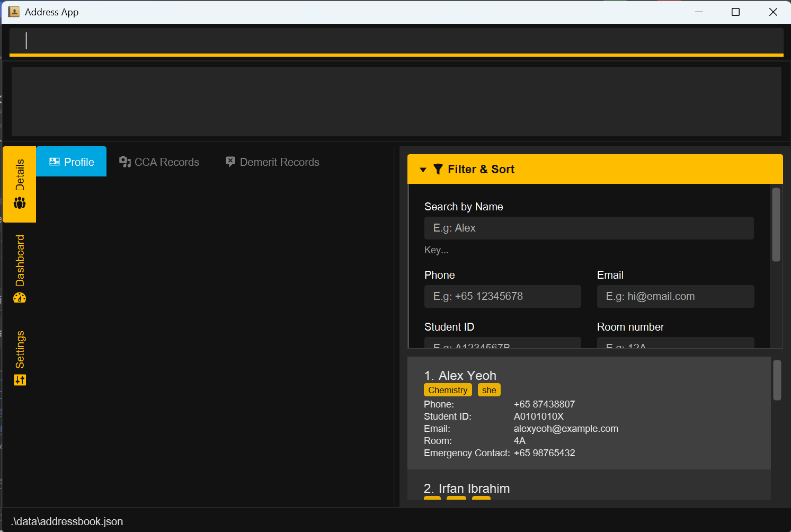Click the Demerit Records tab icon
Image resolution: width=791 pixels, height=532 pixels.
click(x=230, y=162)
